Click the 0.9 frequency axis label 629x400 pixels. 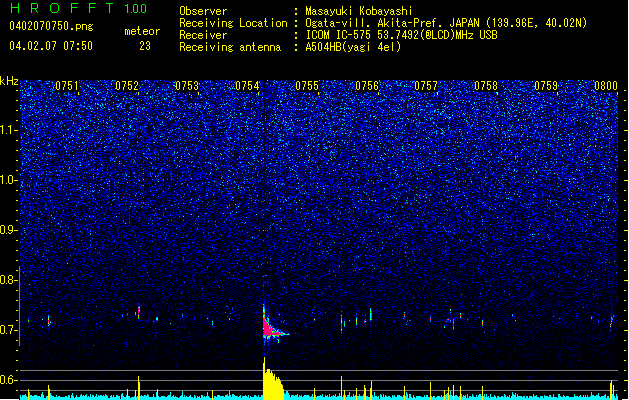click(8, 230)
